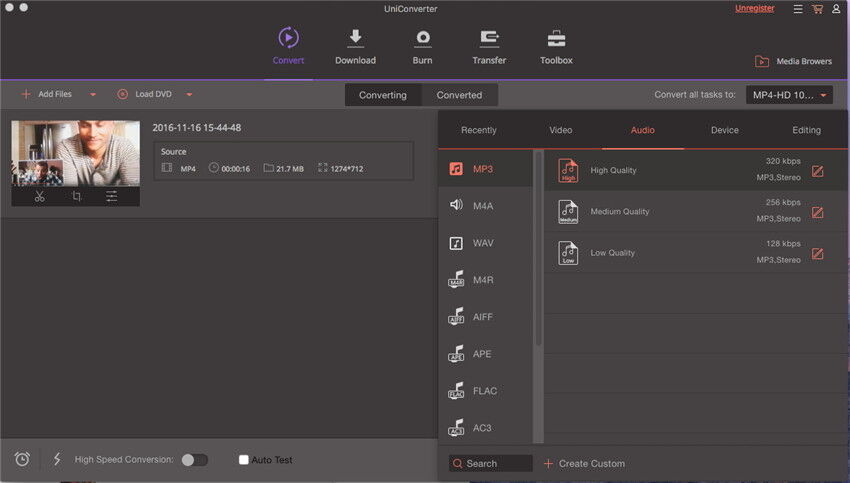
Task: Open the shopping cart icon
Action: coord(817,9)
